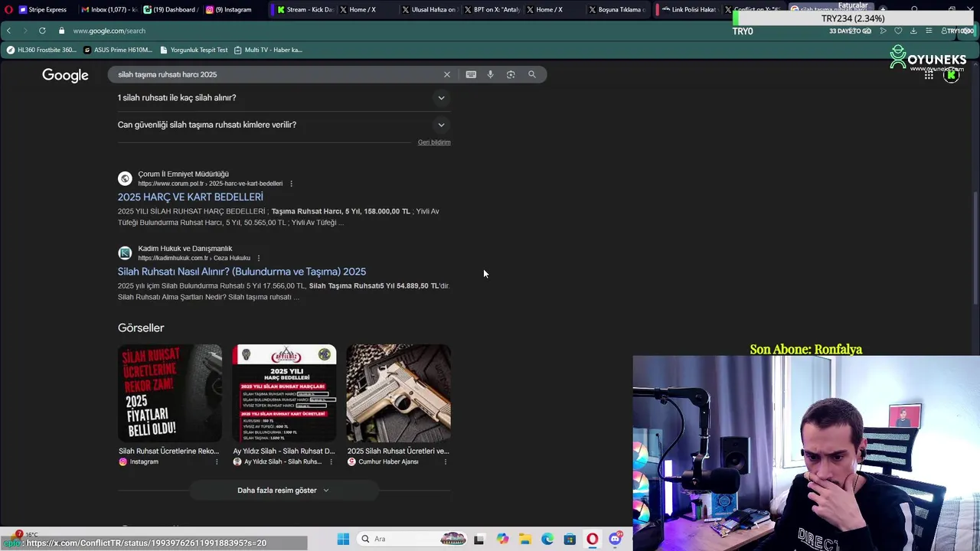Clear the Google search box text
The image size is (980, 551).
[447, 74]
